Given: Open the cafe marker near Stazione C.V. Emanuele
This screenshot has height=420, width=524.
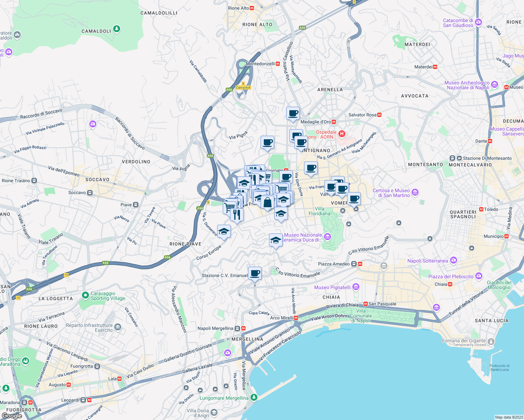Looking at the screenshot, I should [x=255, y=273].
